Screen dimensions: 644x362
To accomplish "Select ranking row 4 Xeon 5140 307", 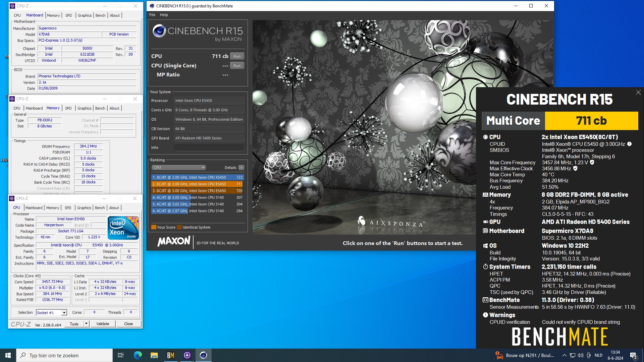I will click(x=197, y=197).
